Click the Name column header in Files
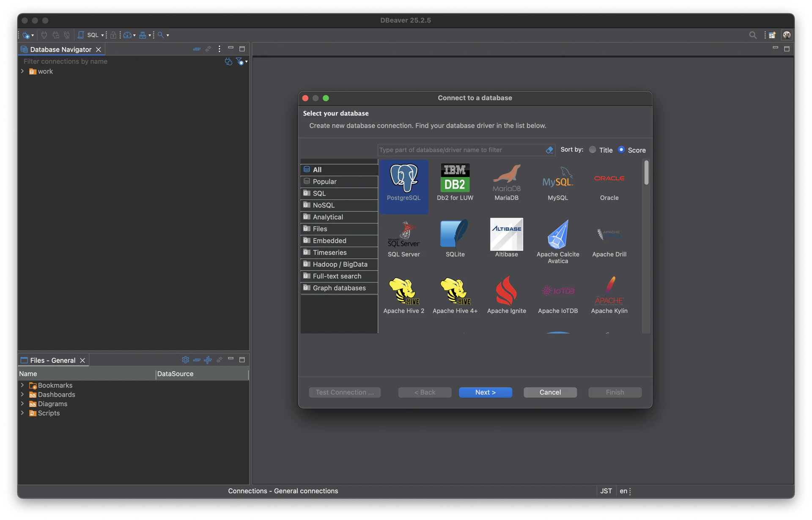The height and width of the screenshot is (520, 812). [87, 374]
